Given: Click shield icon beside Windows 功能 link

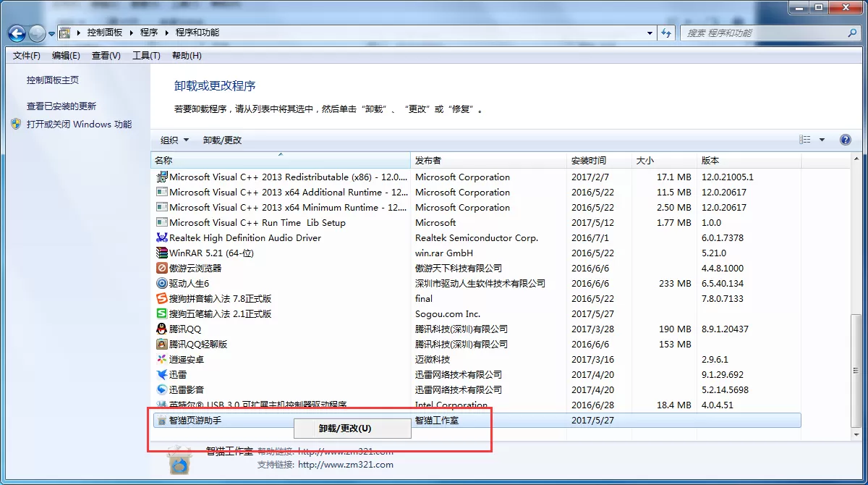Looking at the screenshot, I should pos(17,124).
